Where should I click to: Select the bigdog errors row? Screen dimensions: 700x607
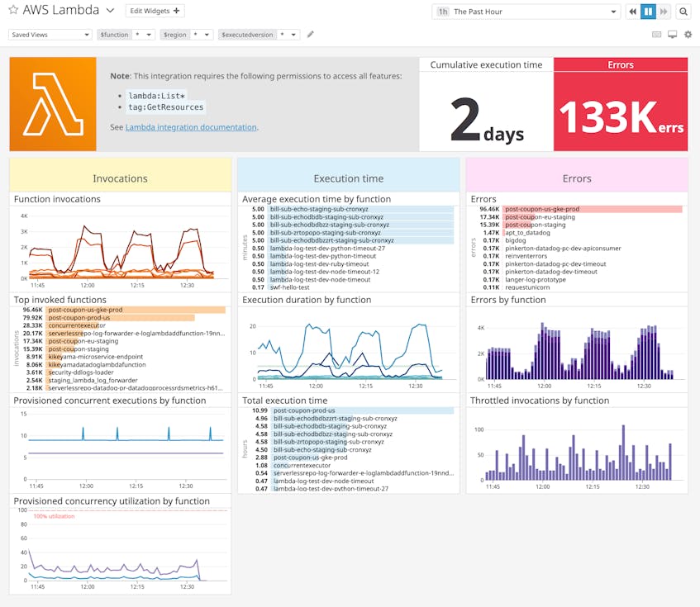pos(580,240)
